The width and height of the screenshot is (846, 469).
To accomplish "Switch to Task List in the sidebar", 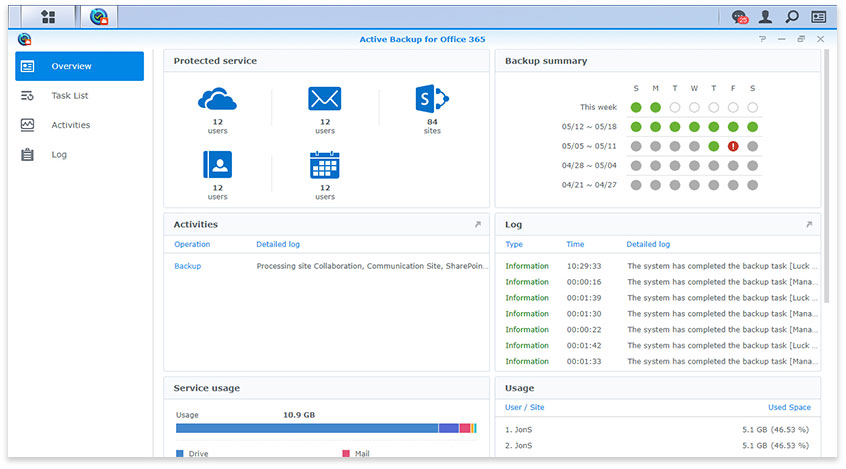I will click(x=79, y=96).
